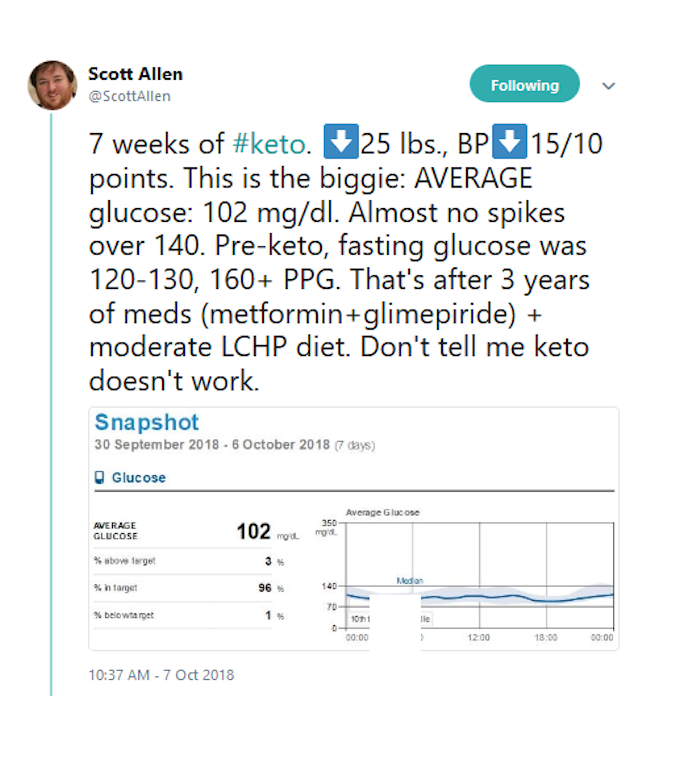
Task: Click the 102 average glucose value
Action: click(253, 531)
